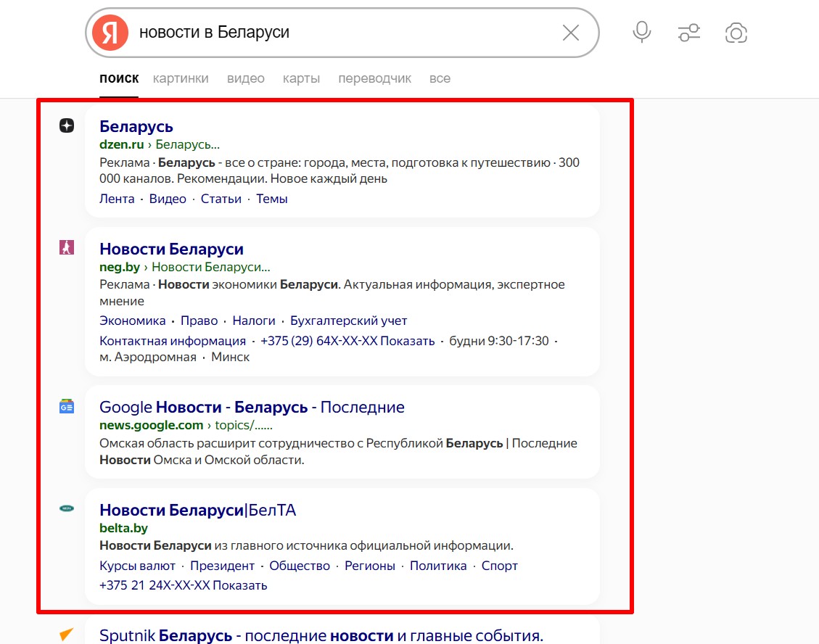Open the Регионы sitelink
Screen dimensions: 819x644
(370, 566)
